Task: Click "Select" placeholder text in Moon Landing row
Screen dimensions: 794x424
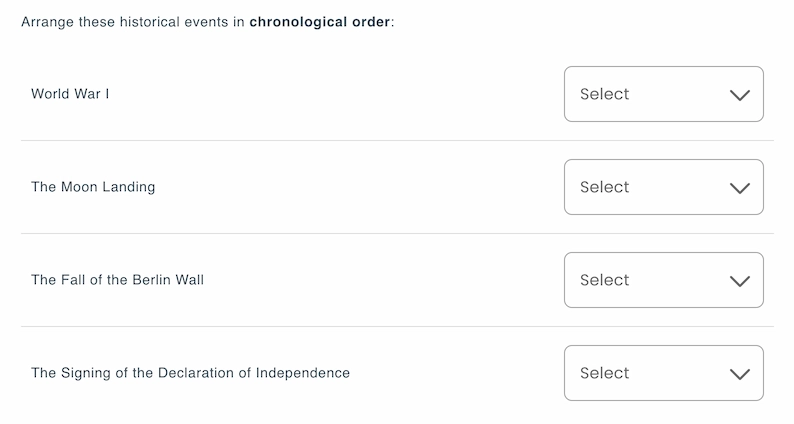Action: coord(604,187)
